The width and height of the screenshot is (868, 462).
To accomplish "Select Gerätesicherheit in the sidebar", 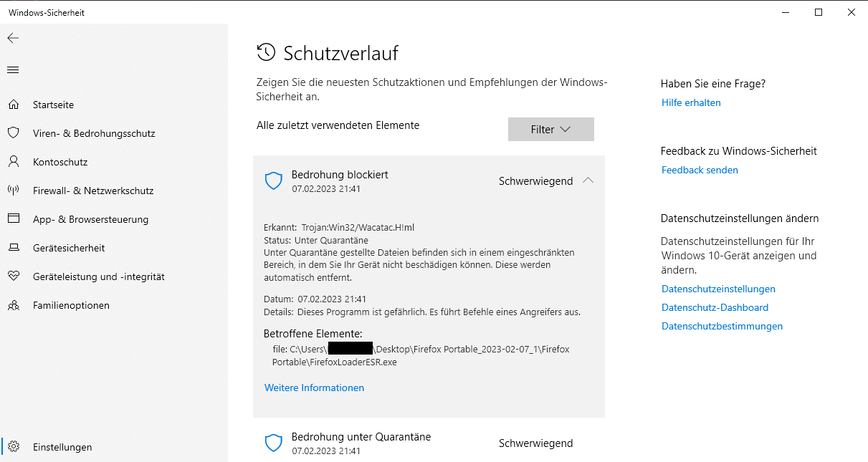I will pos(69,248).
